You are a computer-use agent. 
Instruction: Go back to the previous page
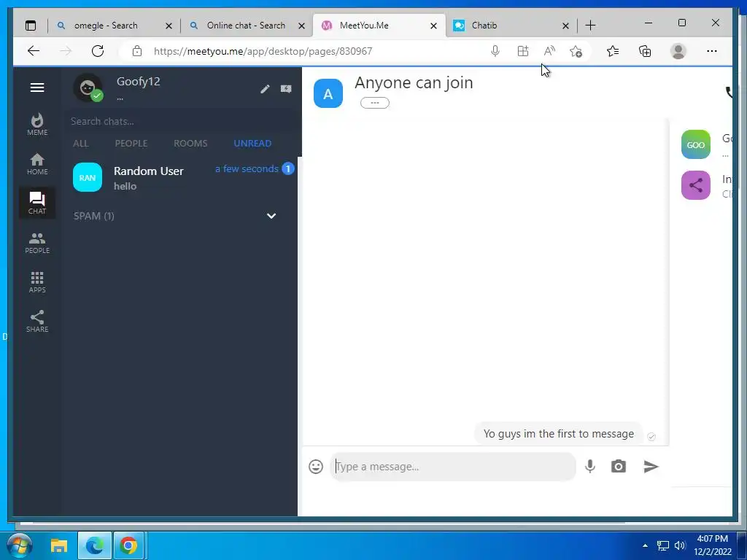(x=34, y=51)
